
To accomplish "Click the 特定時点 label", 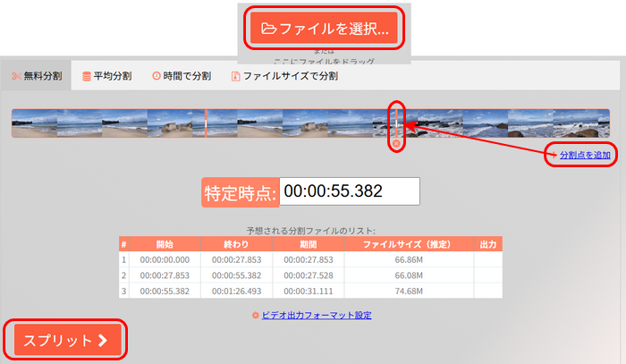I will pyautogui.click(x=241, y=192).
